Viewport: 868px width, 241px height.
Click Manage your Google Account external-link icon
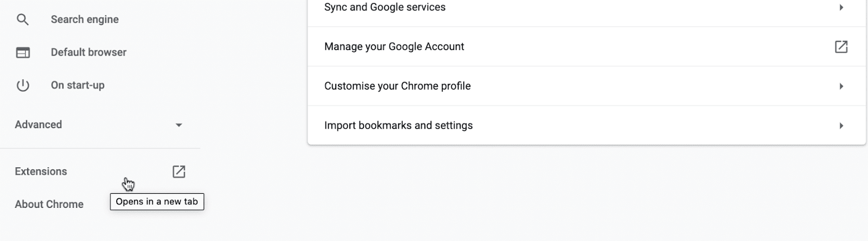pyautogui.click(x=841, y=47)
